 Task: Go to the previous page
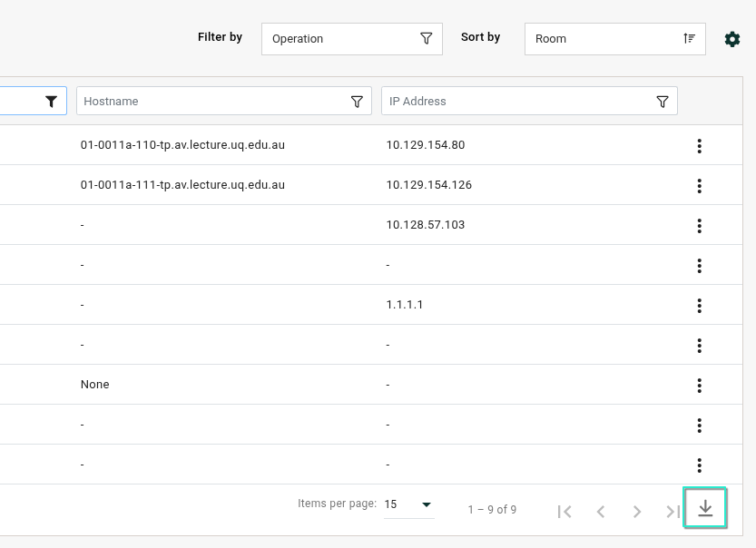601,512
